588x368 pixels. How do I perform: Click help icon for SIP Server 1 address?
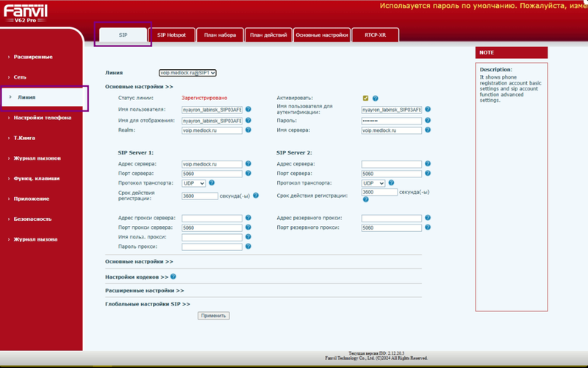248,163
